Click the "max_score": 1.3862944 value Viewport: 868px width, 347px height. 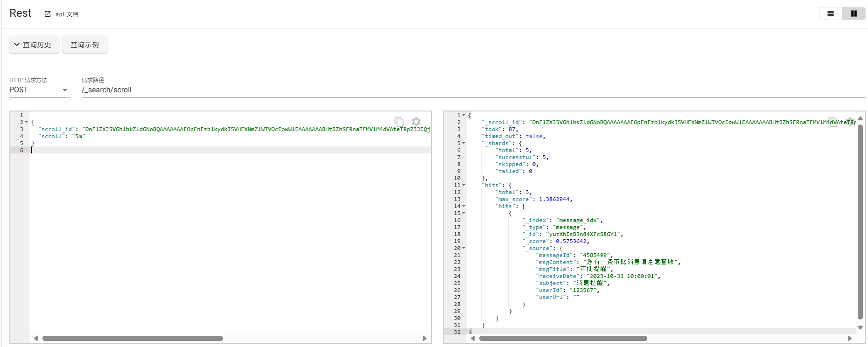pyautogui.click(x=554, y=199)
